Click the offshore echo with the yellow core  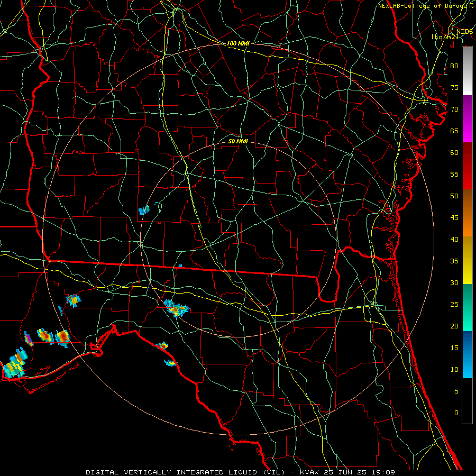click(171, 363)
